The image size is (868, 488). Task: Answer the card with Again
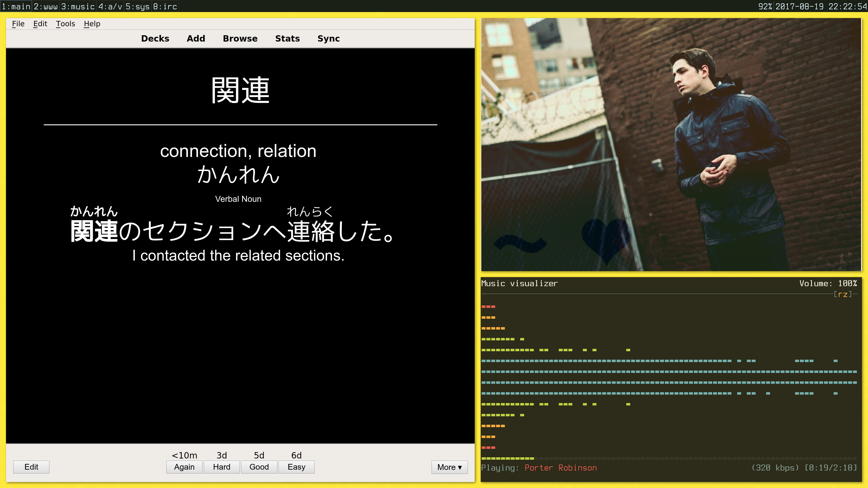pyautogui.click(x=184, y=467)
